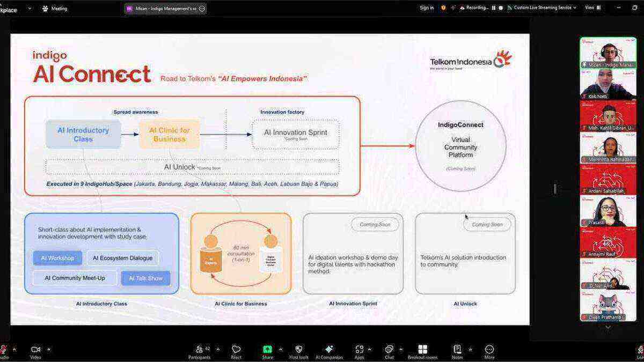Expand the Workplace dropdown arrow
This screenshot has height=362, width=644.
point(30,9)
